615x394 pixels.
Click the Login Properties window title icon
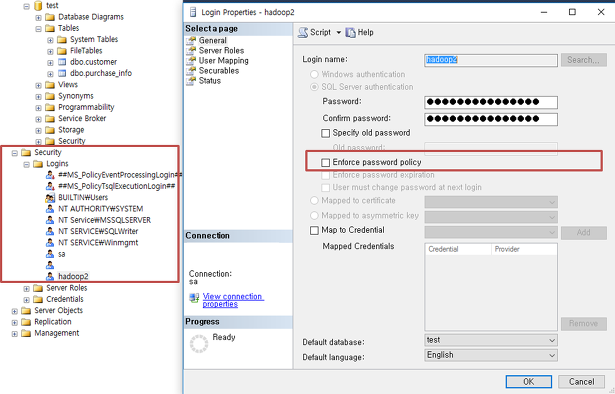coord(193,13)
